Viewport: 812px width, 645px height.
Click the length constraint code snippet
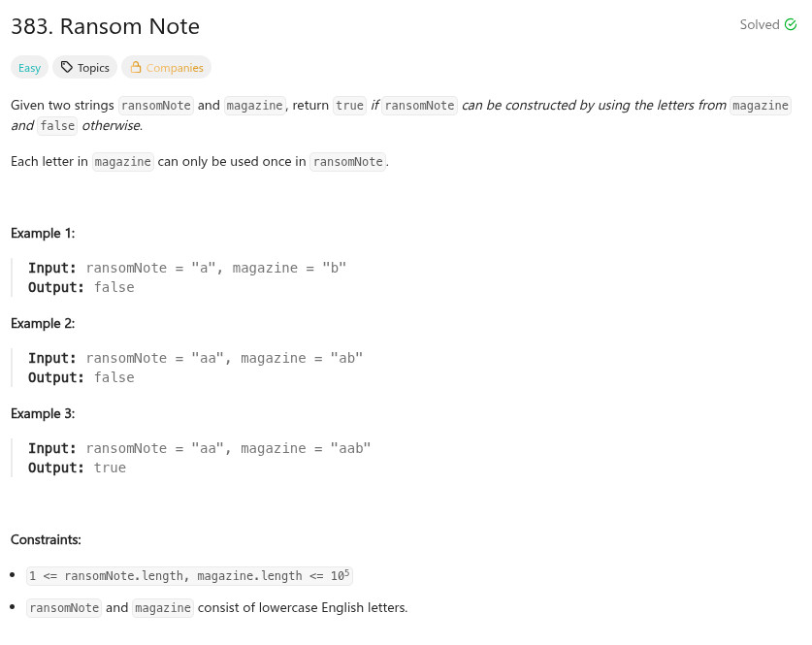click(189, 575)
